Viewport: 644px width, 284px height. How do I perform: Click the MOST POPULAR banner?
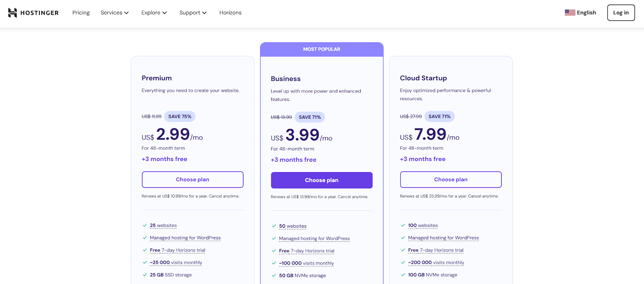322,49
